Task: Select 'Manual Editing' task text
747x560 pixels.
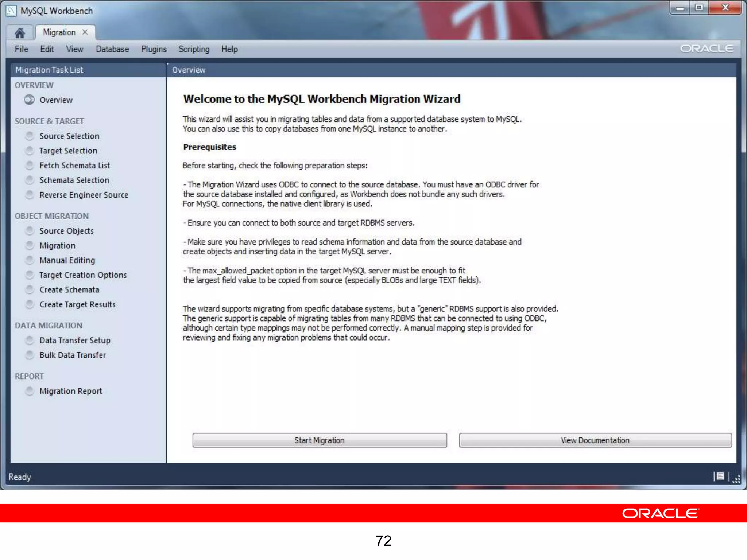Action: [67, 260]
